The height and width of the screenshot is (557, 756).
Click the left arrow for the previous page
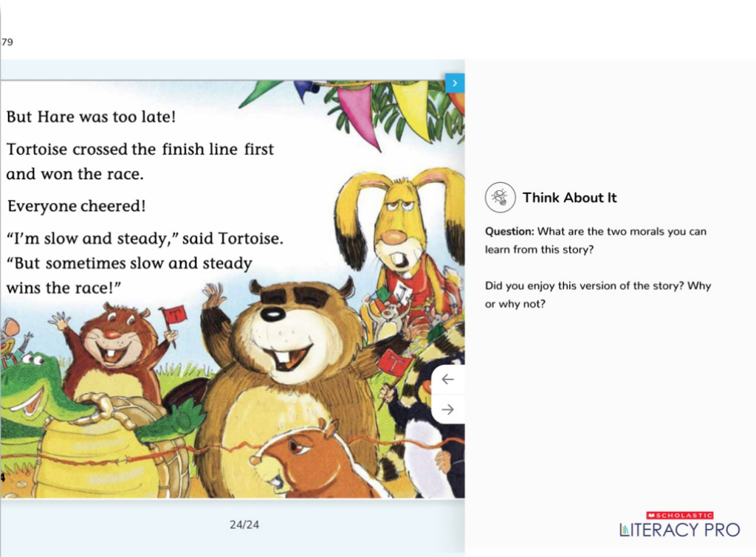[x=447, y=379]
